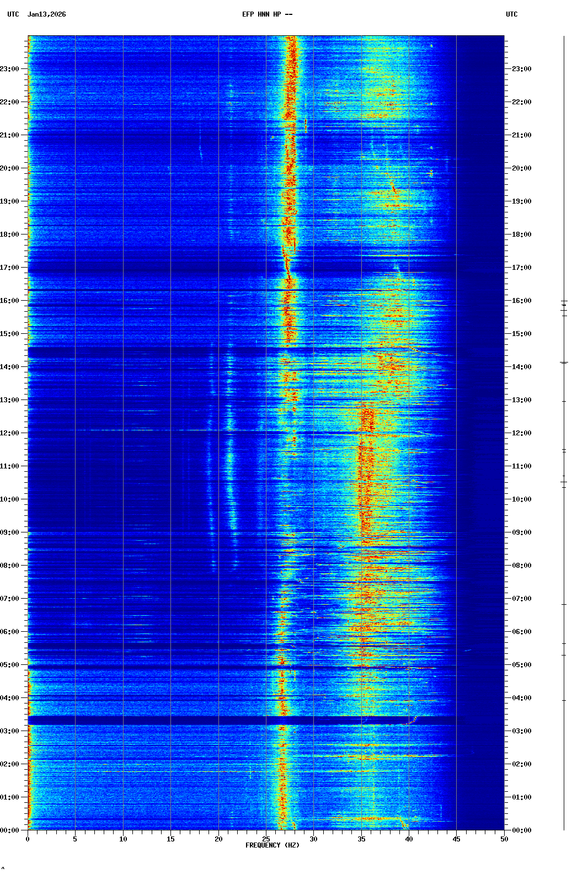The width and height of the screenshot is (588, 874).
Task: Select the 06:00 label on right axis
Action: coord(521,632)
